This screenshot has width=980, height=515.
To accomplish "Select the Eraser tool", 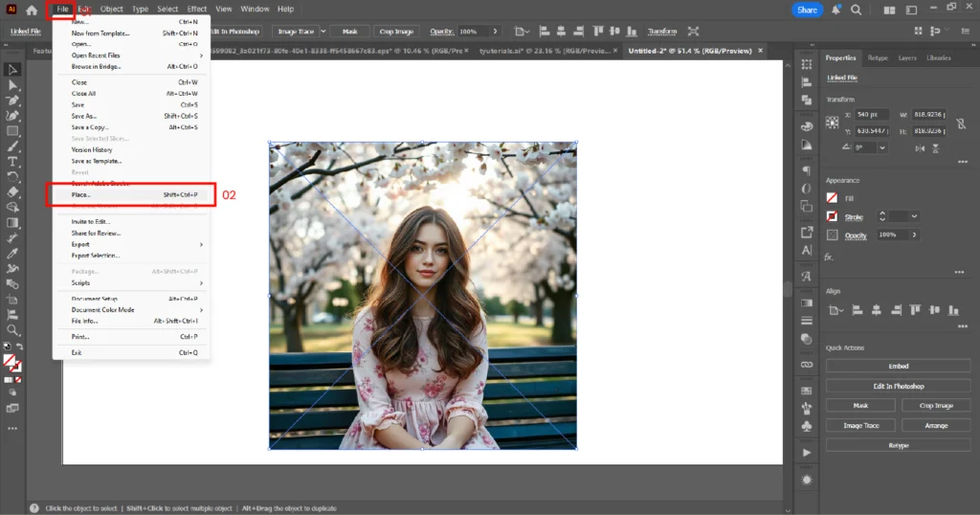I will pos(12,192).
